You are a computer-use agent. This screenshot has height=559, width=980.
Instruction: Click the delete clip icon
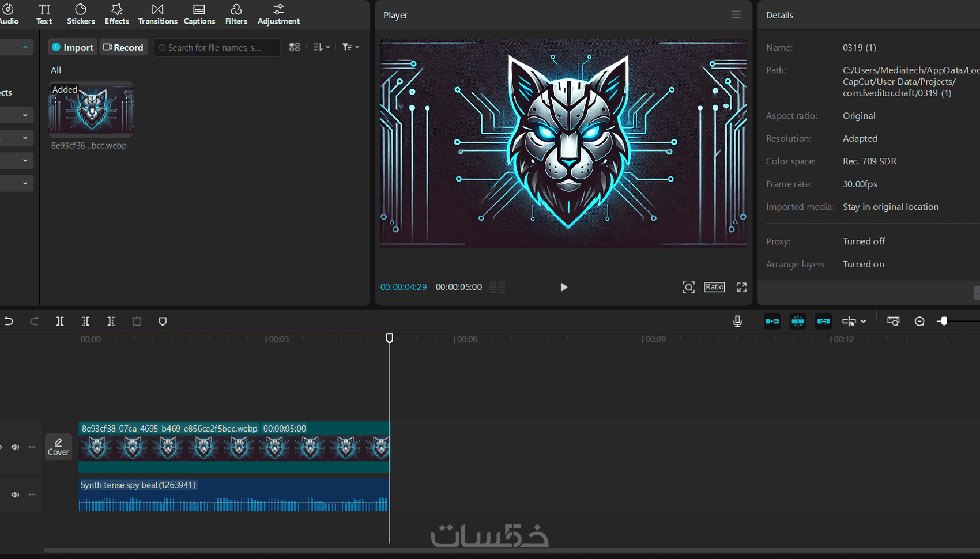tap(137, 322)
